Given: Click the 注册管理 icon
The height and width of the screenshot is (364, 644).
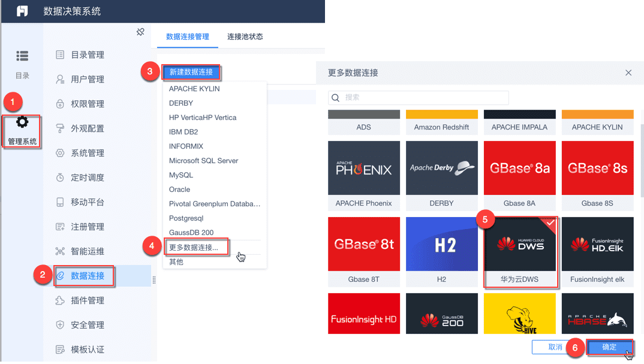Looking at the screenshot, I should [x=60, y=227].
